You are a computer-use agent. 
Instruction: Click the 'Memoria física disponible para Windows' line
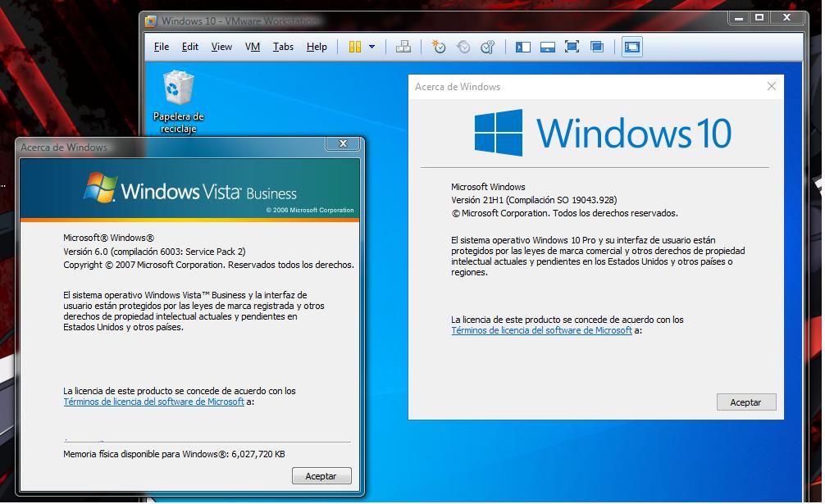point(174,454)
